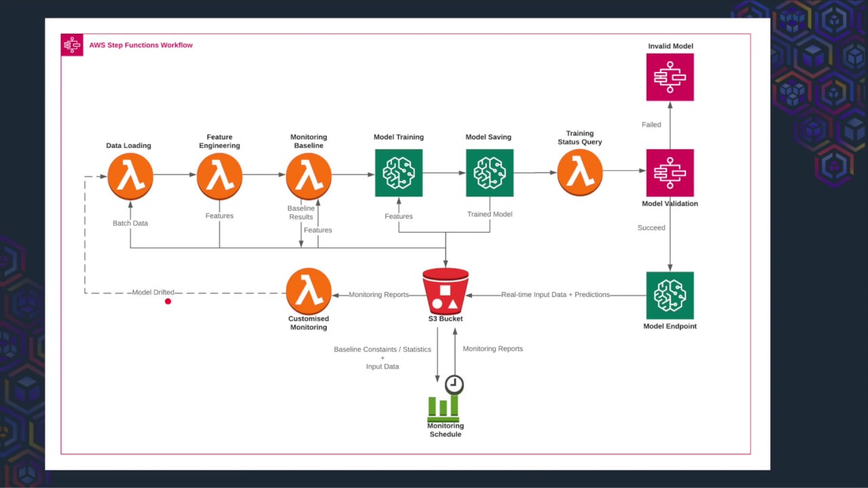Click "Monitoring Reports" label left of S3 Bucket
Screen dimensions: 868x488
pyautogui.click(x=379, y=295)
